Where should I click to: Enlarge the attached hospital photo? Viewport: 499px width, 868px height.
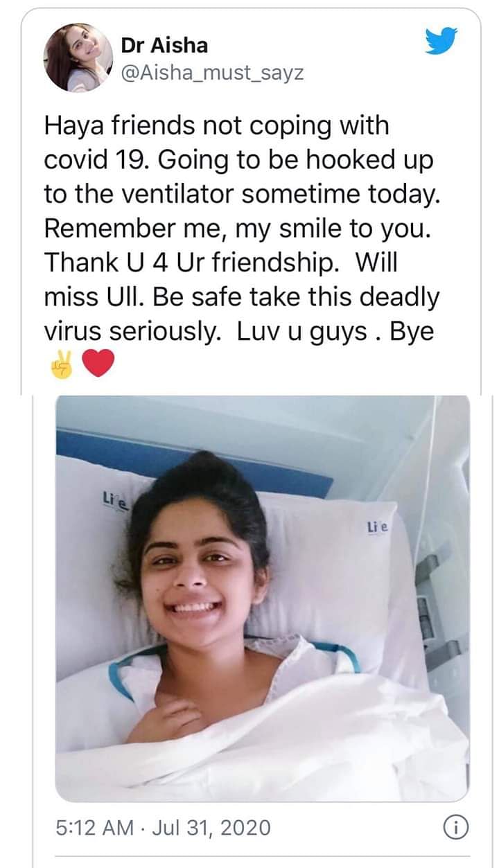coord(262,598)
